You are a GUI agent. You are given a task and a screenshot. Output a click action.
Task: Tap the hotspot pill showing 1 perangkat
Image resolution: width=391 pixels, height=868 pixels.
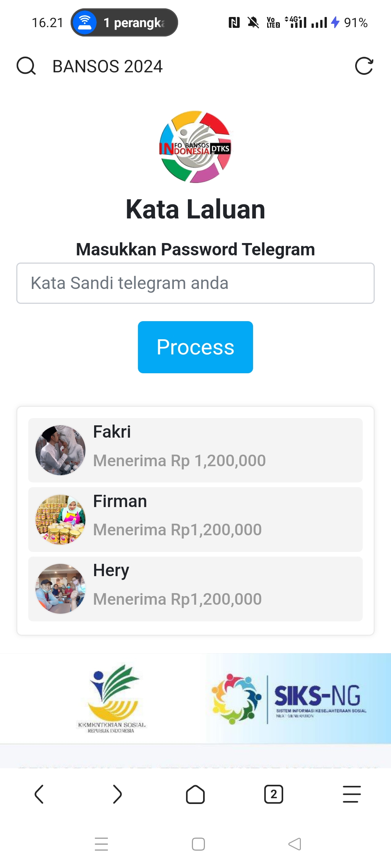point(123,22)
